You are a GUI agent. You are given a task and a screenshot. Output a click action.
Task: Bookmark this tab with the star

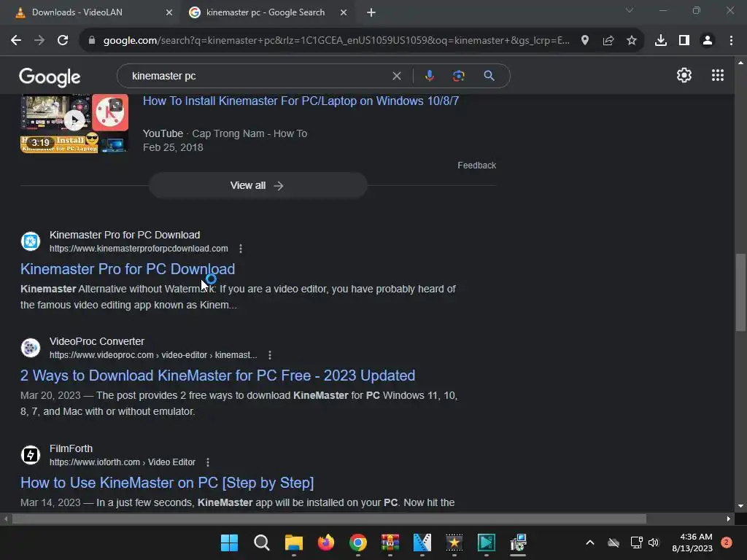pos(632,41)
